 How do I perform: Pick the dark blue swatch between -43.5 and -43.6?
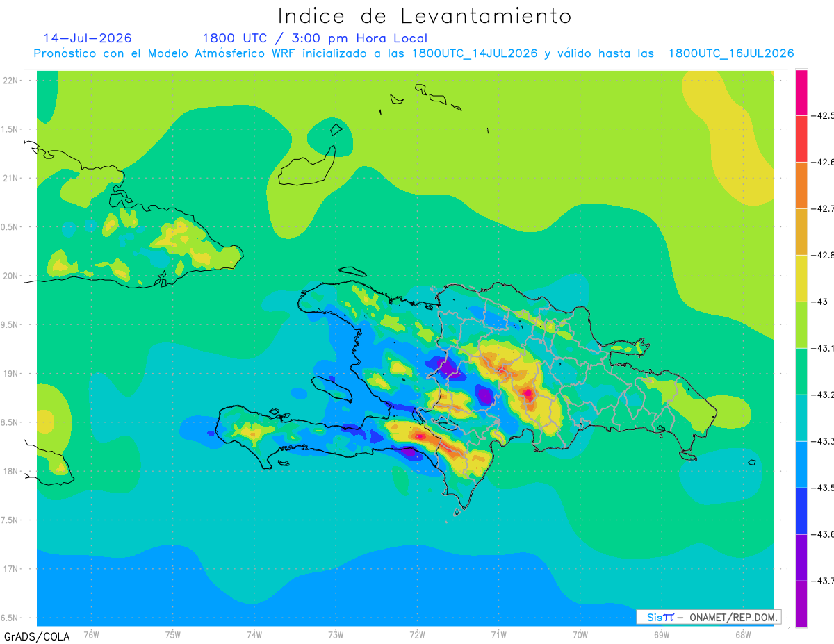pos(801,511)
